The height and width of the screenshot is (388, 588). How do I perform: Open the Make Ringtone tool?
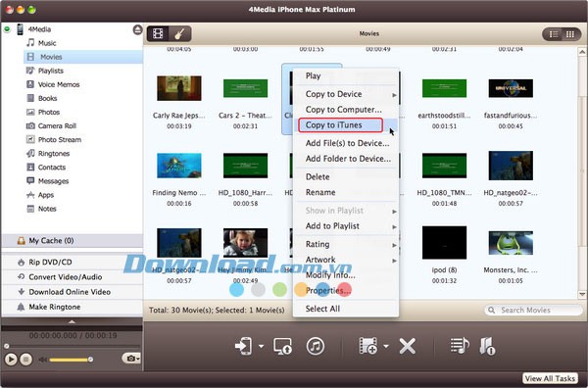72,307
